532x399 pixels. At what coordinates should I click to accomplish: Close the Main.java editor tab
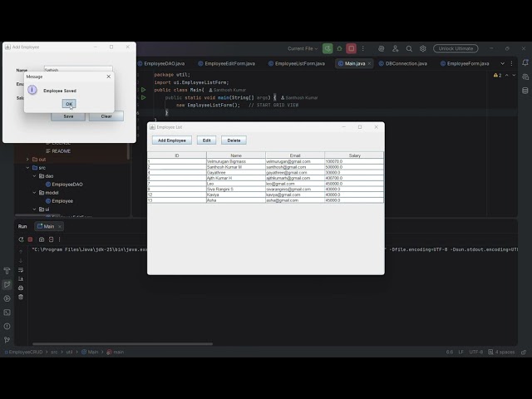tap(369, 63)
